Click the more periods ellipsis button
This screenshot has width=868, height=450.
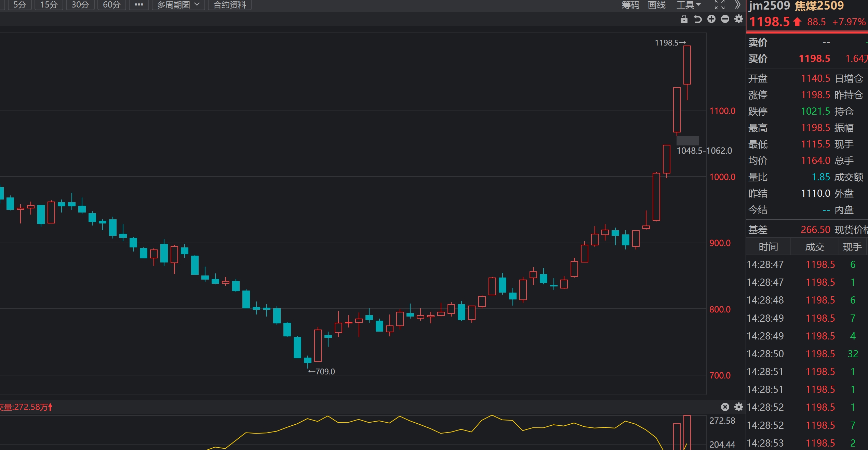(139, 5)
